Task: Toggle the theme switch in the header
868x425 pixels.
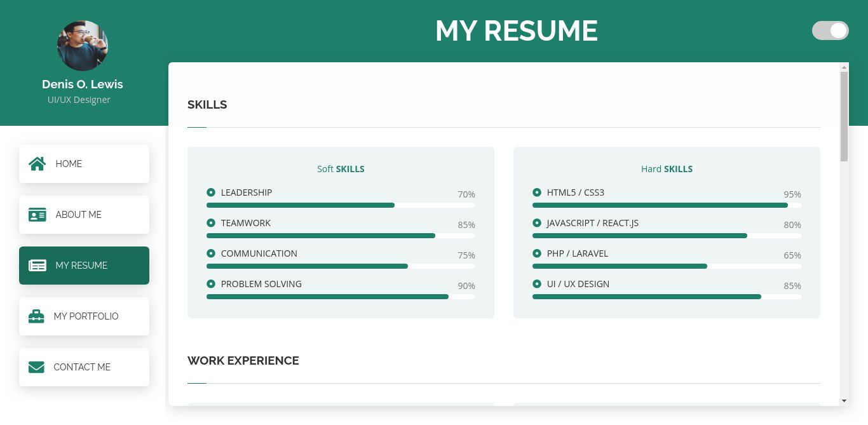Action: [x=831, y=30]
